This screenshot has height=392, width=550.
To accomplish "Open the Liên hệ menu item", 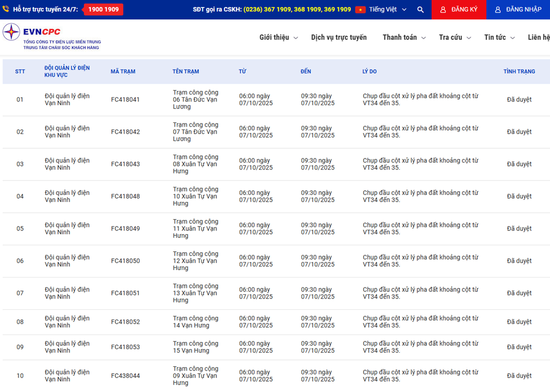I will tap(538, 38).
